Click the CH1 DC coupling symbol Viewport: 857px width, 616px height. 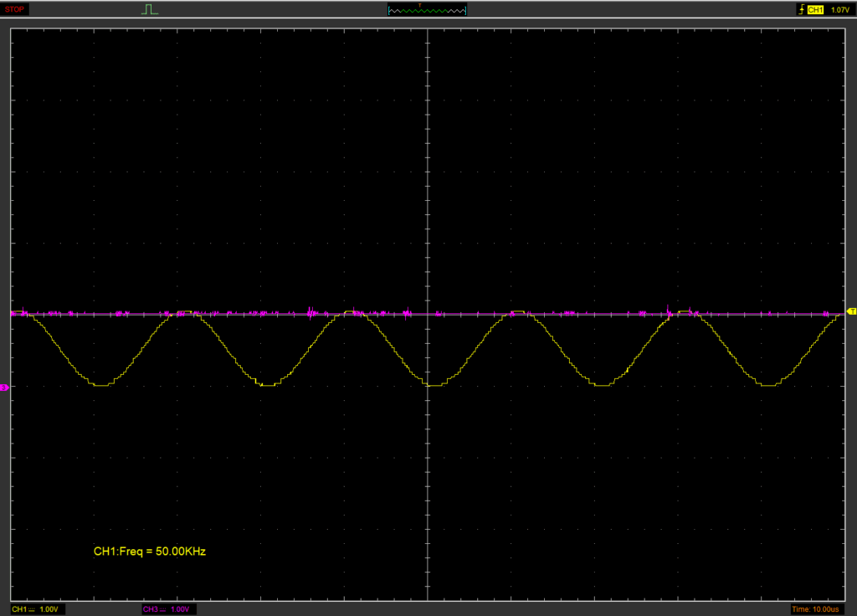click(x=32, y=608)
